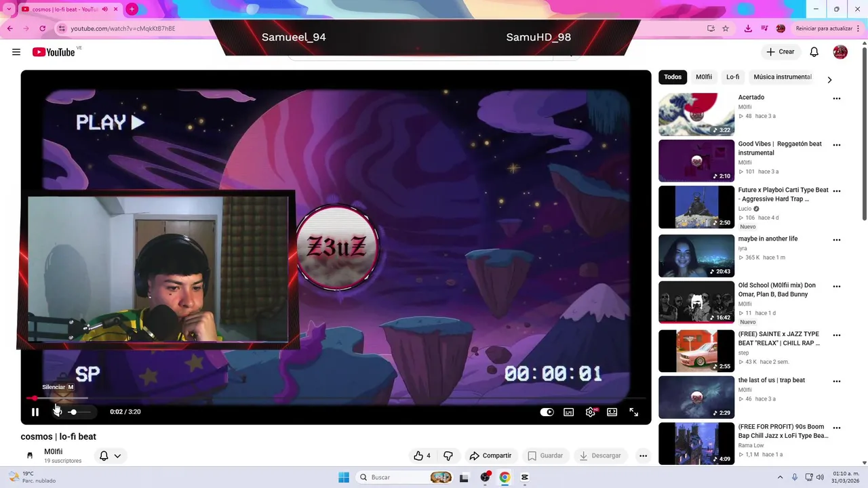Expand channel notification bell dropdown
868x488 pixels.
[x=111, y=456]
